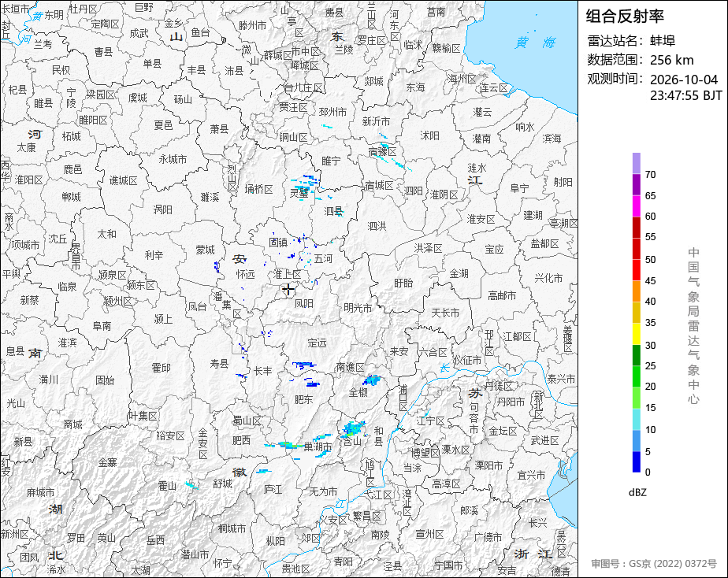Select the 蚌埠 radar station name
This screenshot has height=578, width=728.
[663, 41]
